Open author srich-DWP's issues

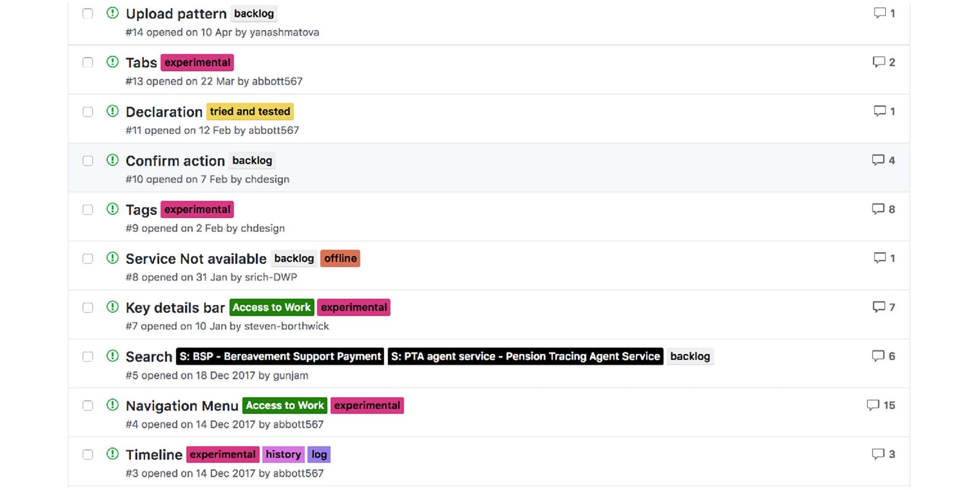coord(271,277)
